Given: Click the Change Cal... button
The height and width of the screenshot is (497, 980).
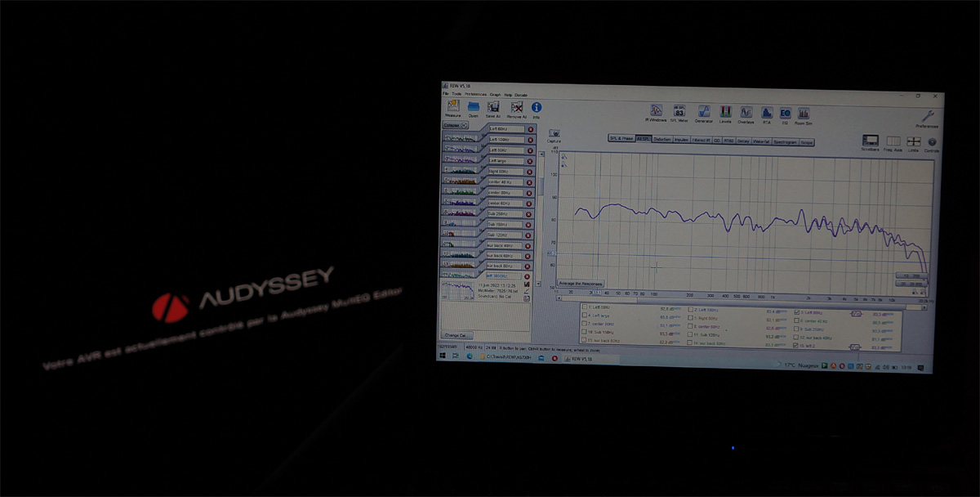Looking at the screenshot, I should [456, 335].
